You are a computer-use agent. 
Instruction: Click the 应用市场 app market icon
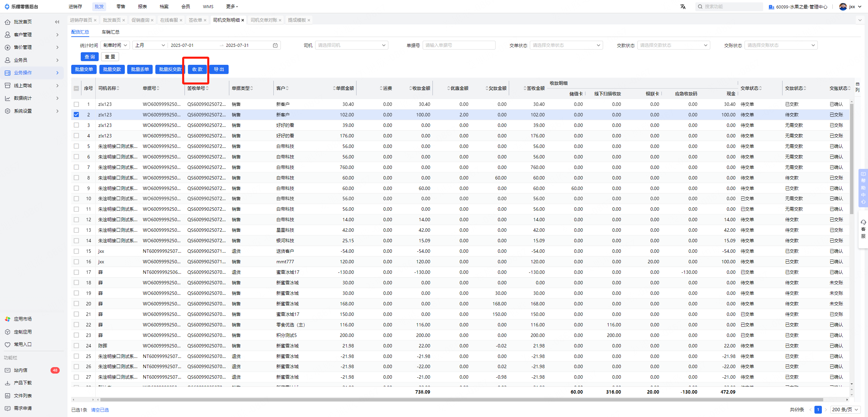tap(7, 319)
